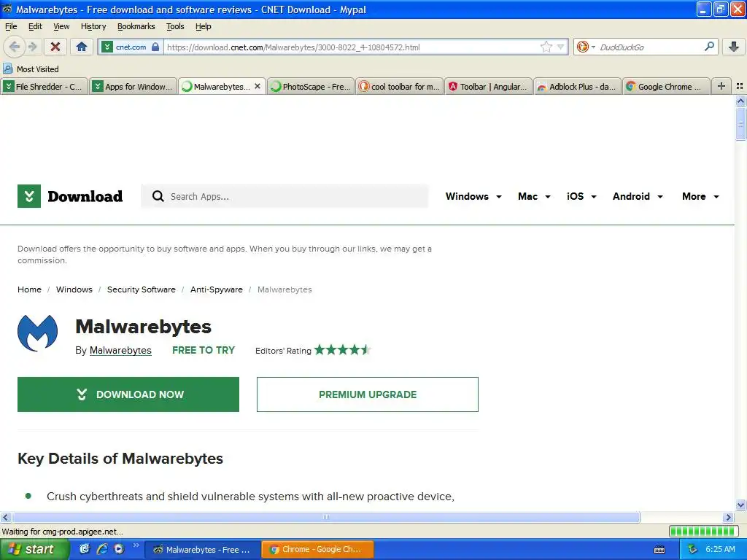Switch to the cool toolbar tab
Viewport: 747px width, 560px height.
(400, 86)
